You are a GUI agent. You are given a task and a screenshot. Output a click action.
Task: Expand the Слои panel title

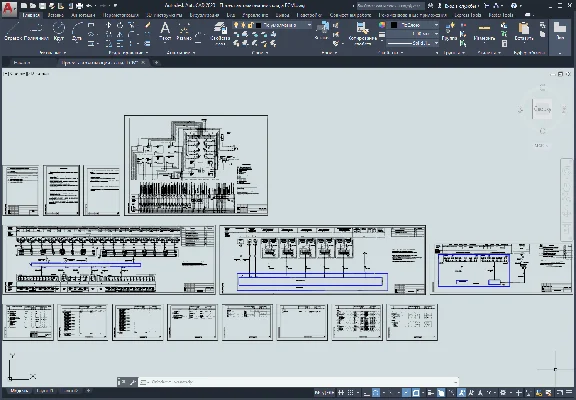(x=260, y=53)
